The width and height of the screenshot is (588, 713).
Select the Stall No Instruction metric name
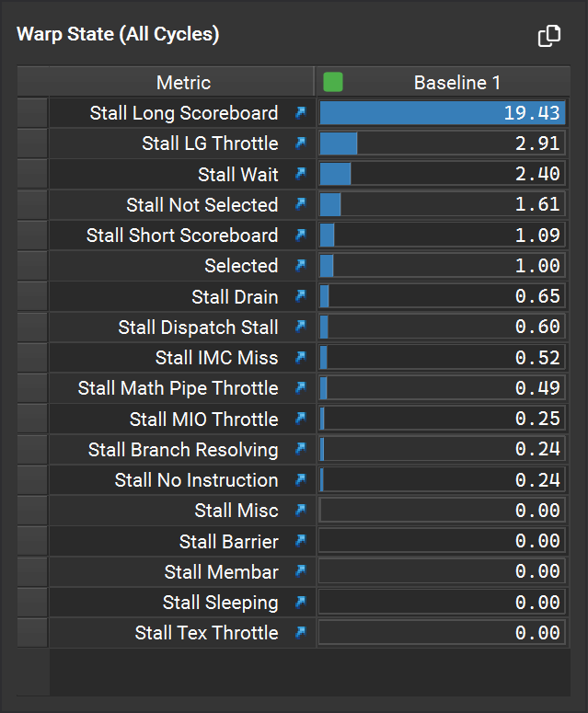[x=196, y=479]
